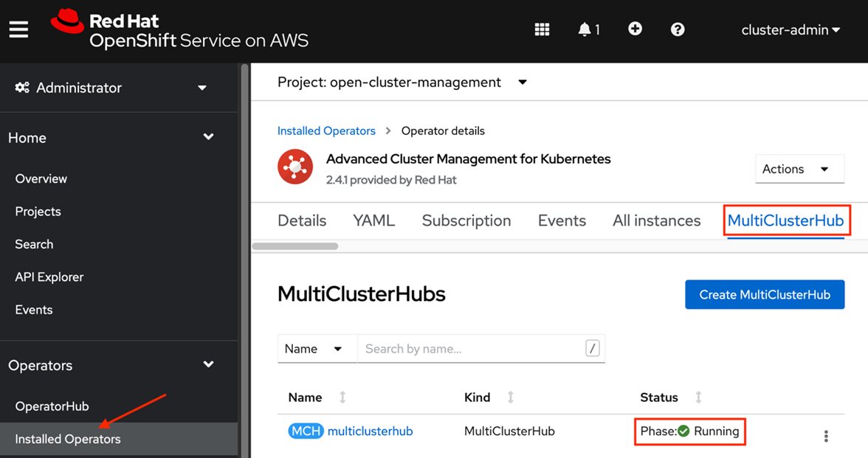Screen dimensions: 868x458
Task: Click the Create MultiClusterHub button
Action: pyautogui.click(x=765, y=294)
